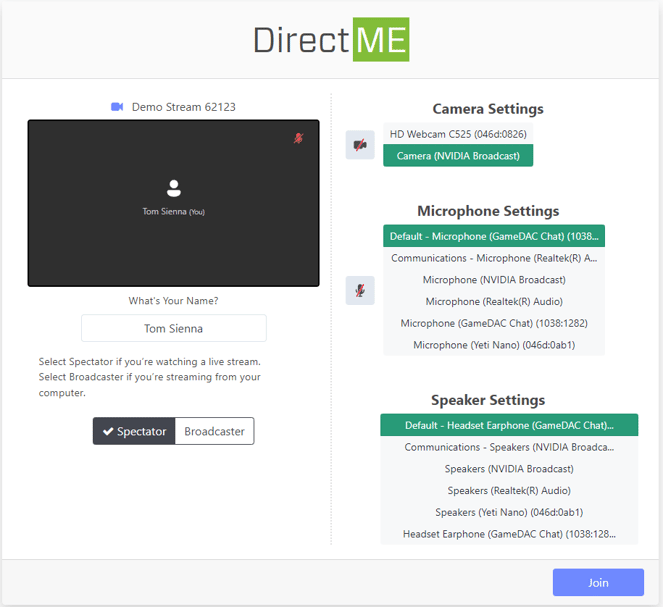This screenshot has height=607, width=663.
Task: Click the video preview panel
Action: 173,203
